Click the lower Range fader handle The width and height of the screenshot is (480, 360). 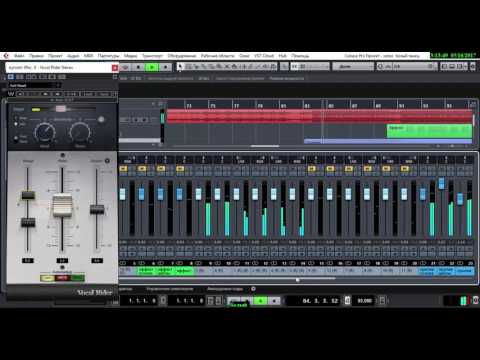point(28,222)
